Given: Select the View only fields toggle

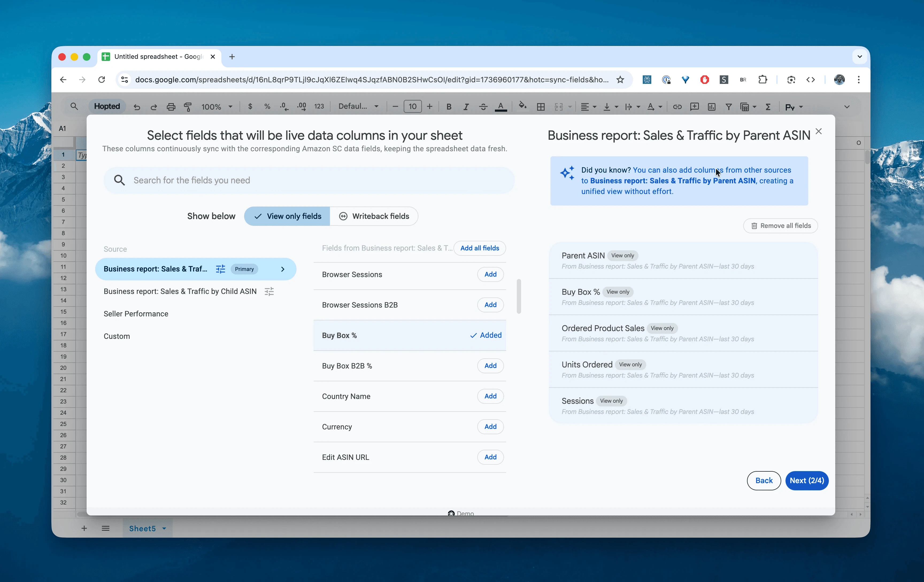Looking at the screenshot, I should (287, 216).
